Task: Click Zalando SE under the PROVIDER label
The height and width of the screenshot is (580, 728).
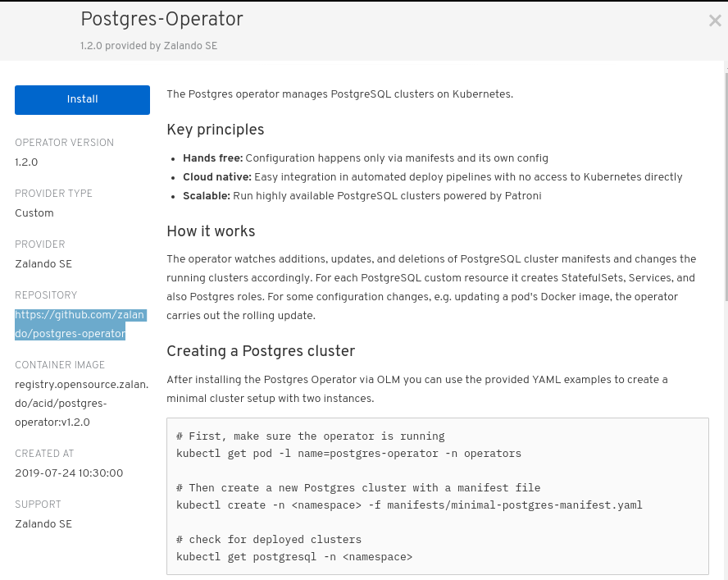Action: coord(43,264)
